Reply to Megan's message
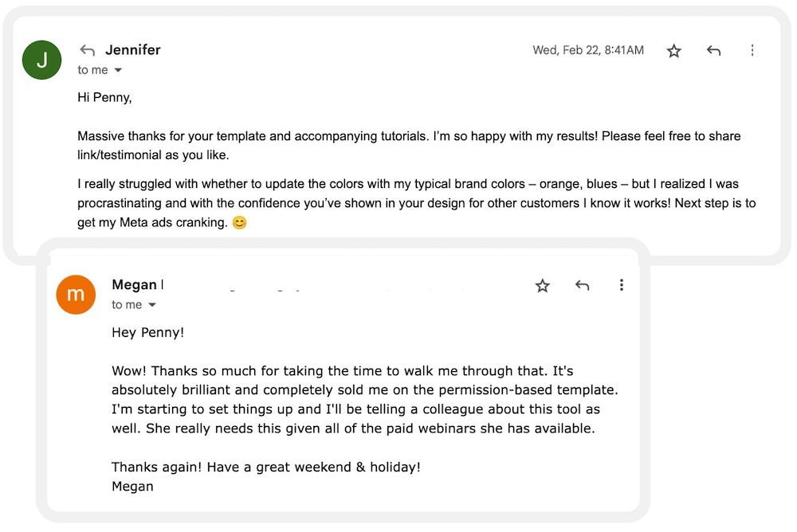 (582, 285)
